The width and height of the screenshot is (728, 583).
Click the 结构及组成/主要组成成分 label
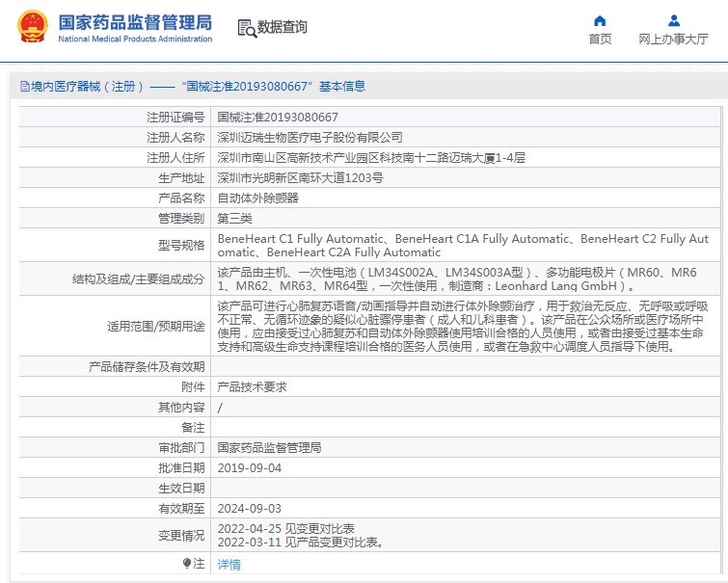click(x=138, y=278)
